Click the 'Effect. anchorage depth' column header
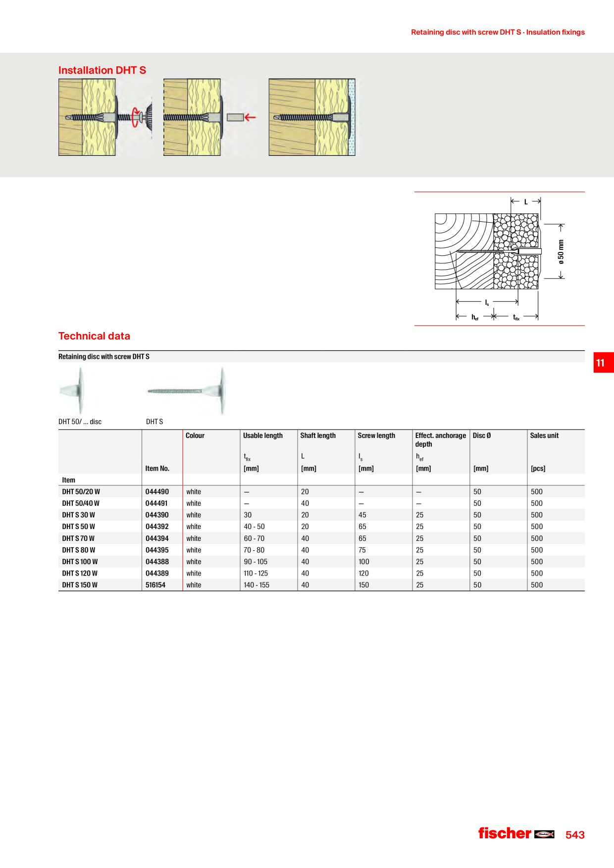Screen dimensions: 614x868 (x=441, y=439)
